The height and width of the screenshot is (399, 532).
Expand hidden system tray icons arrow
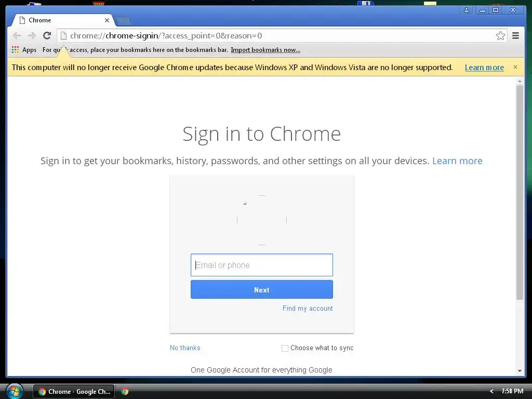coord(491,391)
